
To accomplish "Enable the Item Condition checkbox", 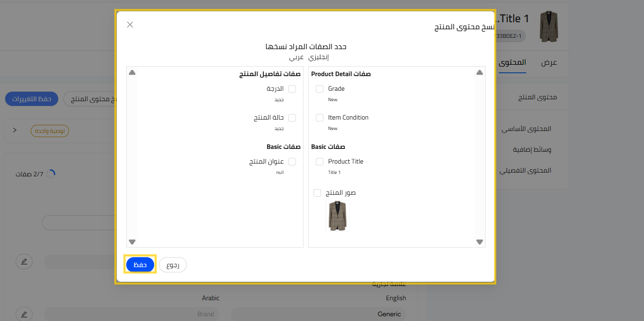I will tap(320, 118).
